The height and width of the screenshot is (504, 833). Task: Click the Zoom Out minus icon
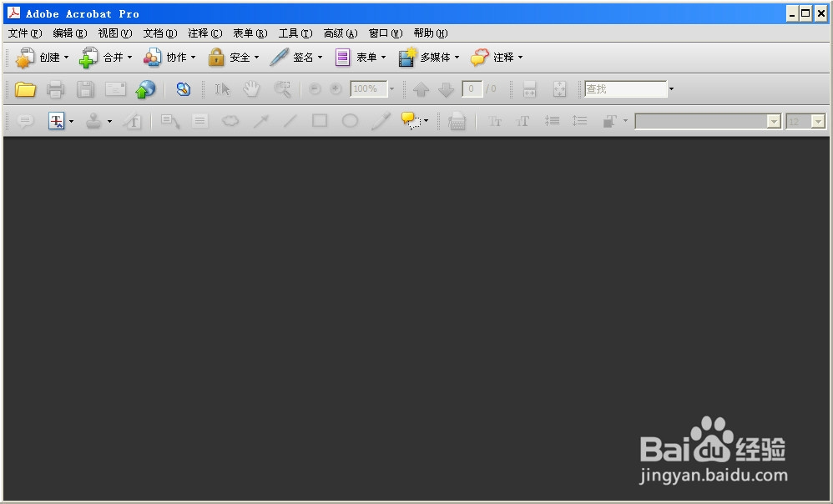pos(315,88)
